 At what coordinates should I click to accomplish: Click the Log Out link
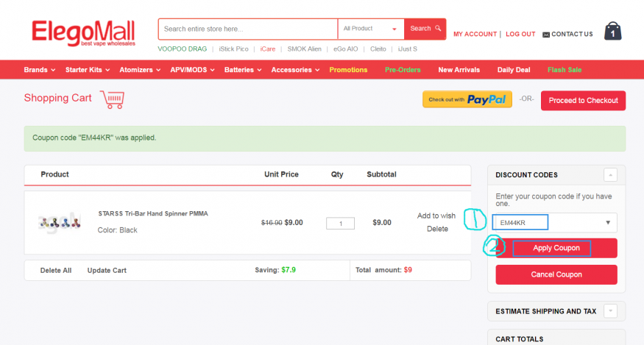[520, 34]
